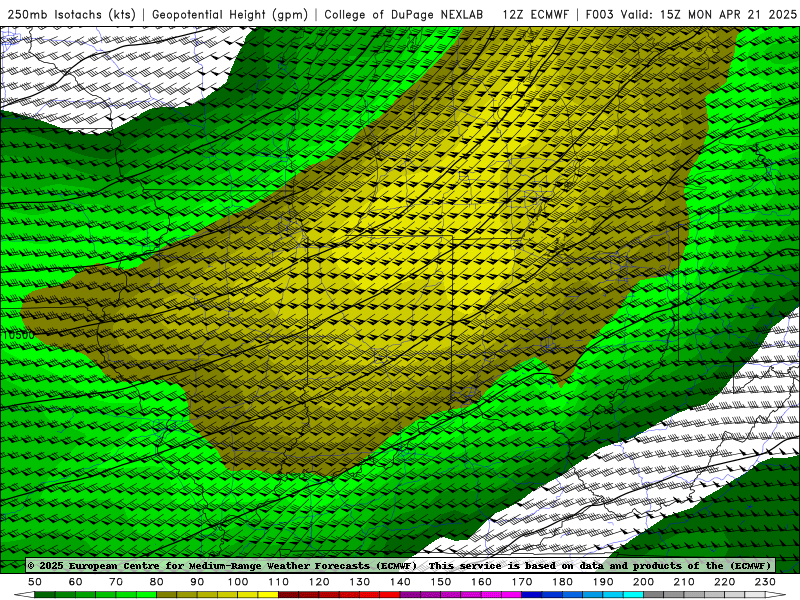Click the 150 legend number
Image resolution: width=800 pixels, height=600 pixels.
[441, 582]
